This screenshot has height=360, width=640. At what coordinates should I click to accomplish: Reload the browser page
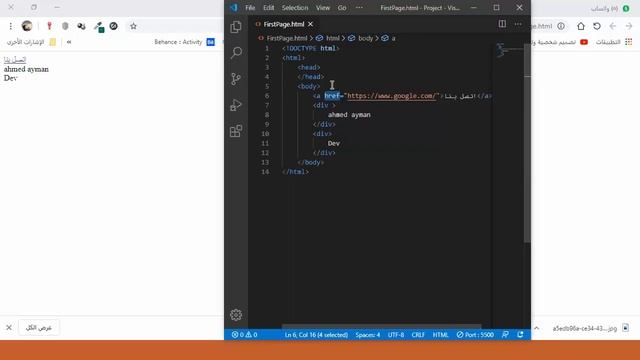597,26
